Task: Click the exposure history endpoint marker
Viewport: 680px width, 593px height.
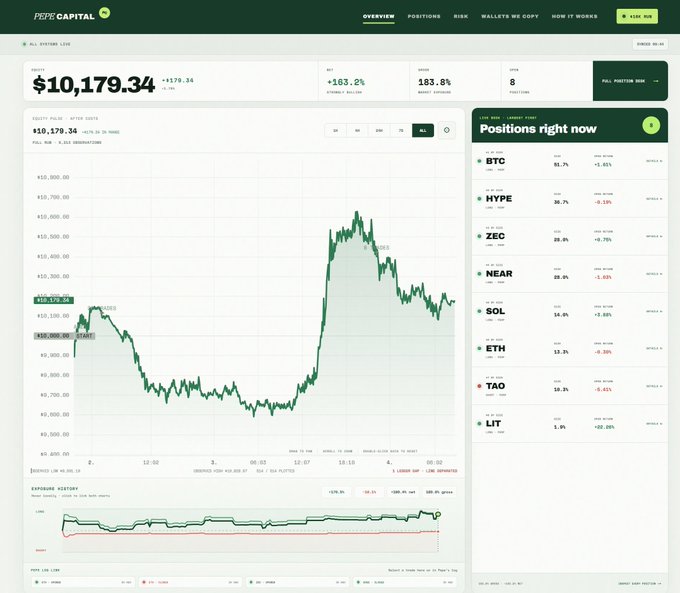Action: [x=438, y=514]
